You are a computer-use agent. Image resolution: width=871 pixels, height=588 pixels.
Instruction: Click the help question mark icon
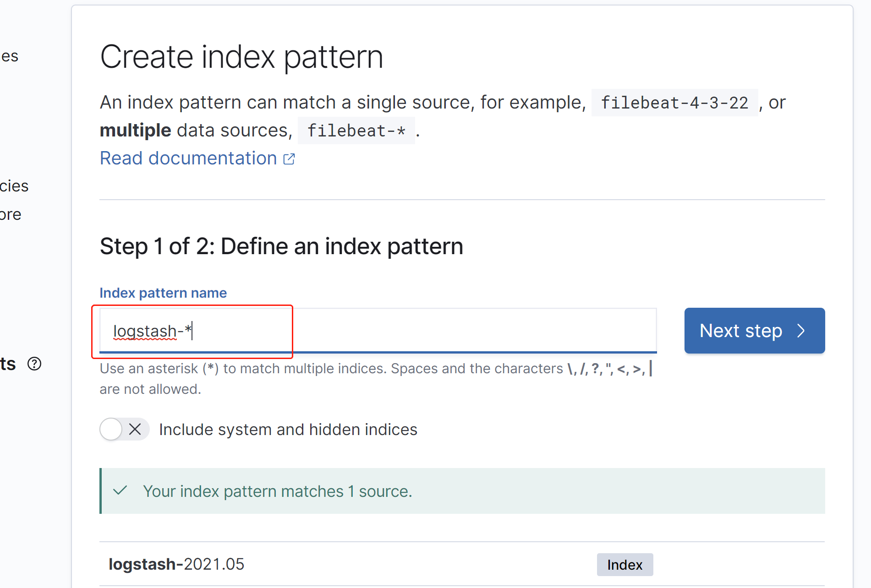click(34, 364)
